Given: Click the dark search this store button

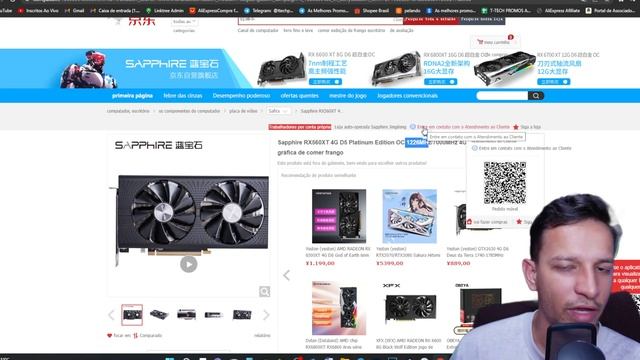Looking at the screenshot, I should coord(482,20).
